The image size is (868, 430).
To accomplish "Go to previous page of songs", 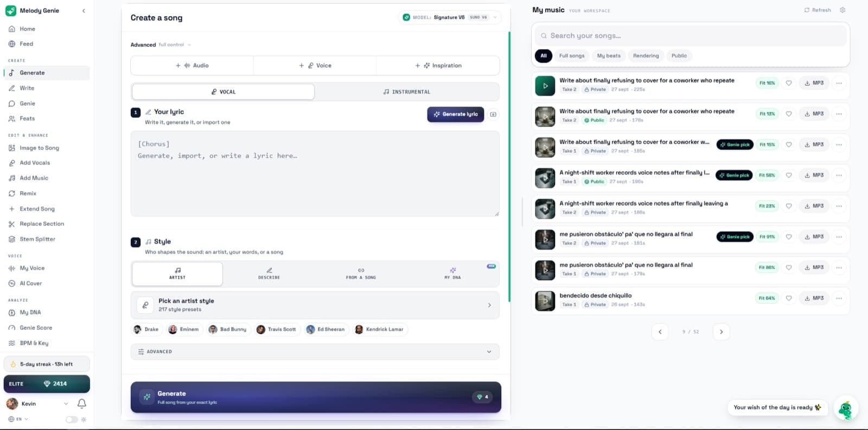I will coord(660,332).
